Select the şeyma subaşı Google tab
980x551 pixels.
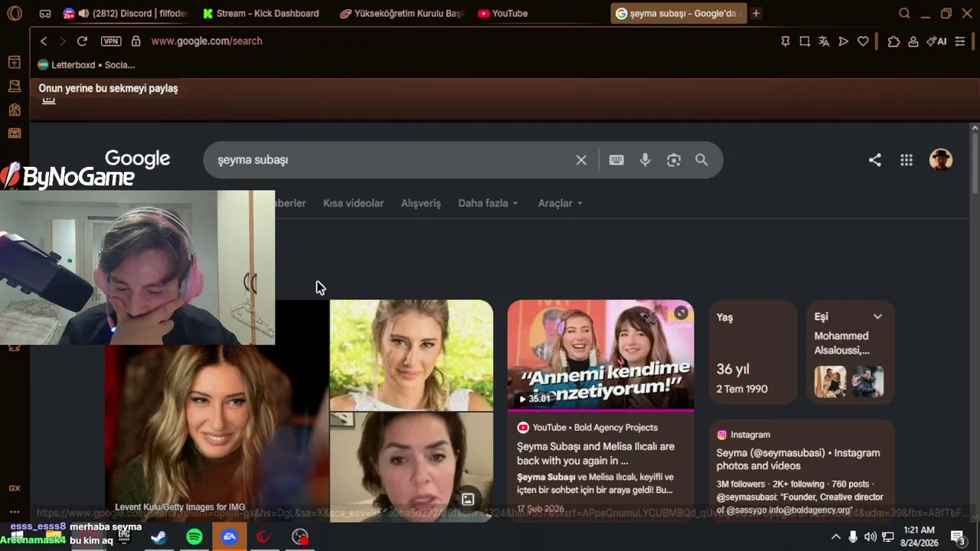678,13
